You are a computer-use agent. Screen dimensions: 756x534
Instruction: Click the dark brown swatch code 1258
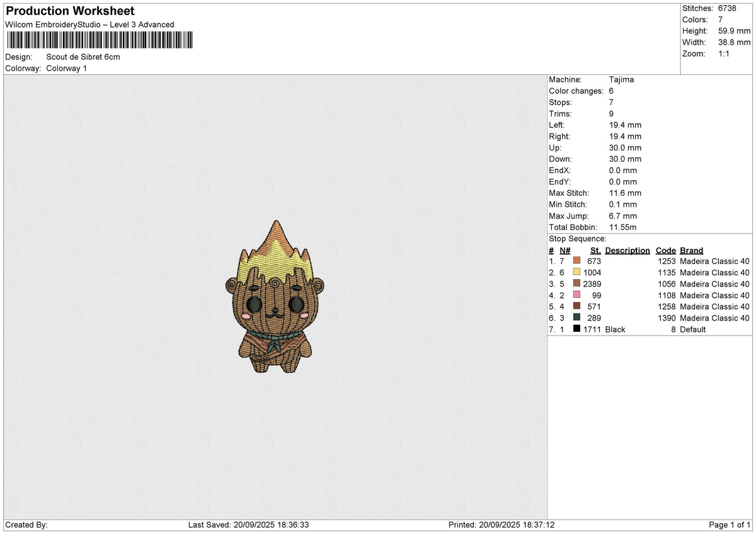click(576, 306)
